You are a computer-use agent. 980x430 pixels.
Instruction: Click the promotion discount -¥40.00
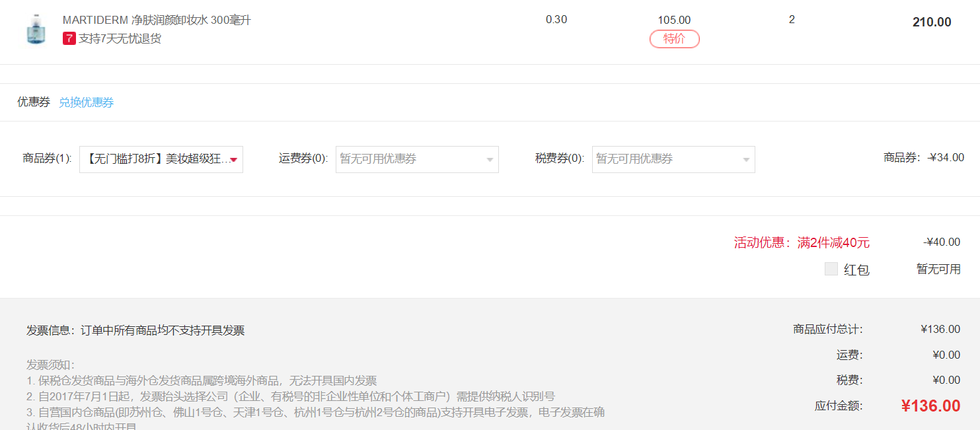pyautogui.click(x=942, y=242)
